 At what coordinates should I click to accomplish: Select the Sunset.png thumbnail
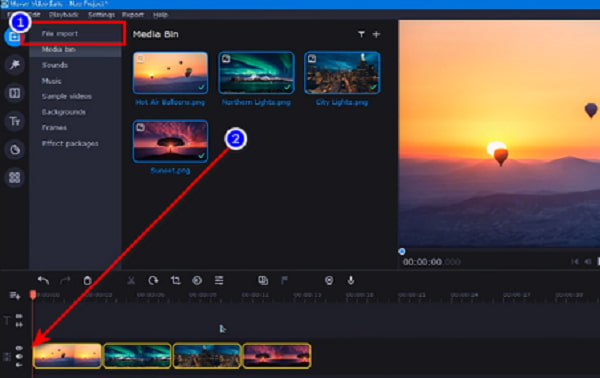[170, 141]
